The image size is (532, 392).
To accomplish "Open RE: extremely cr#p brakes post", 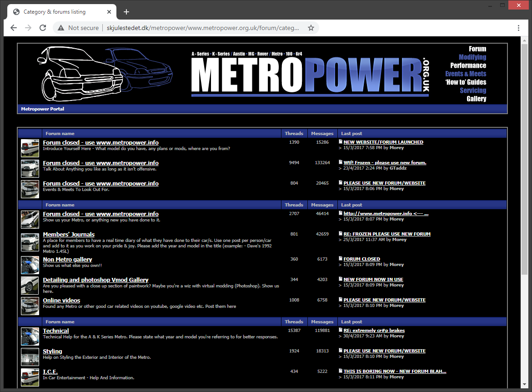I will [x=374, y=330].
